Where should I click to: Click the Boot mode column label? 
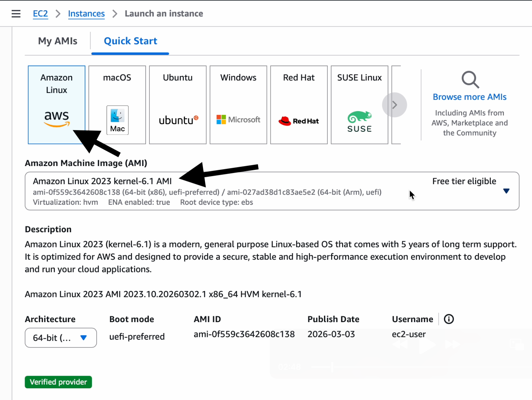coord(132,319)
